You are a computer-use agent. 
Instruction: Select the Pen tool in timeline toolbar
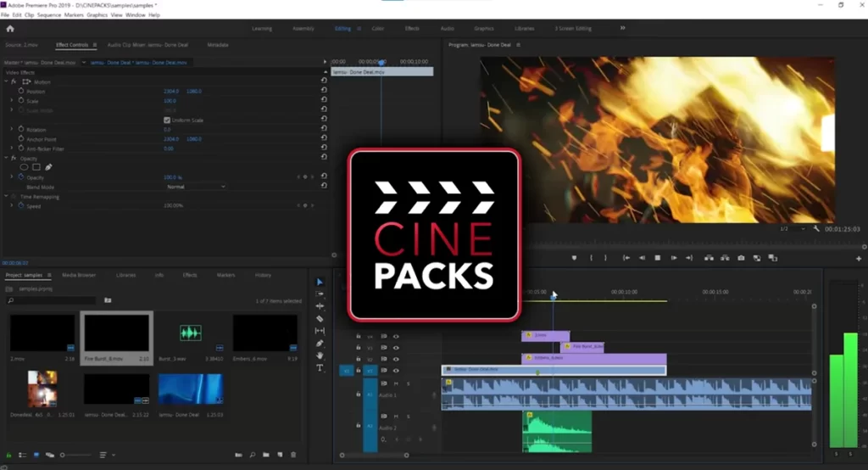tap(320, 343)
